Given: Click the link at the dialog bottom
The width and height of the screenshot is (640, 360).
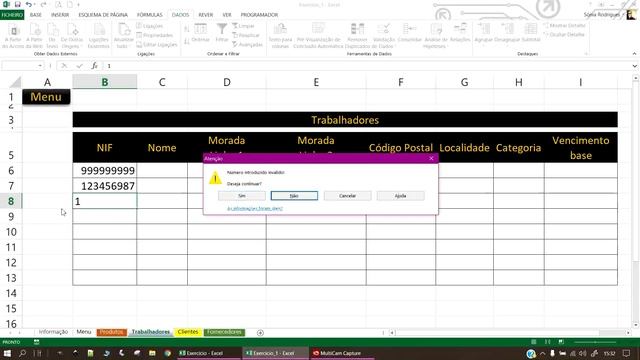Looking at the screenshot, I should tap(255, 209).
